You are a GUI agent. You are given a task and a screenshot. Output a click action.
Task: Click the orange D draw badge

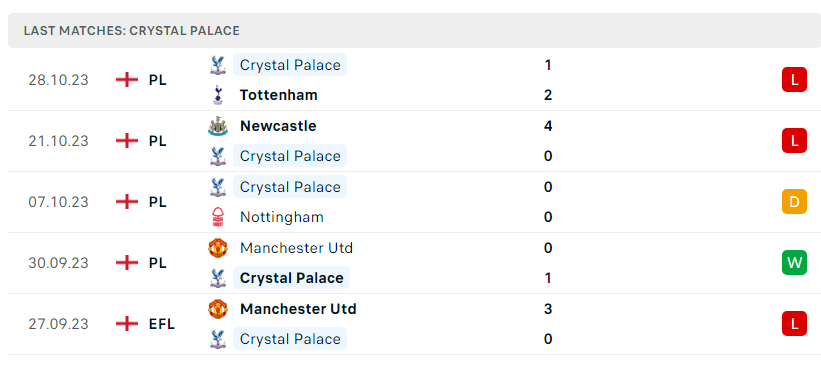794,202
